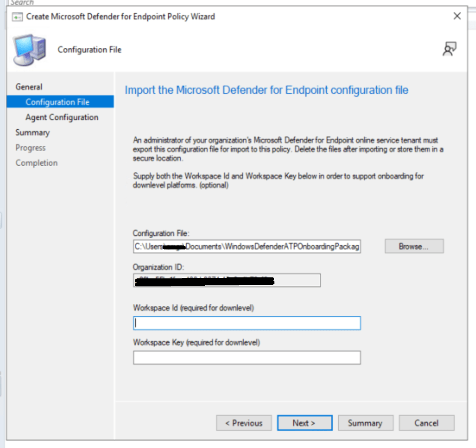Click the wizard title bar text

pyautogui.click(x=120, y=16)
